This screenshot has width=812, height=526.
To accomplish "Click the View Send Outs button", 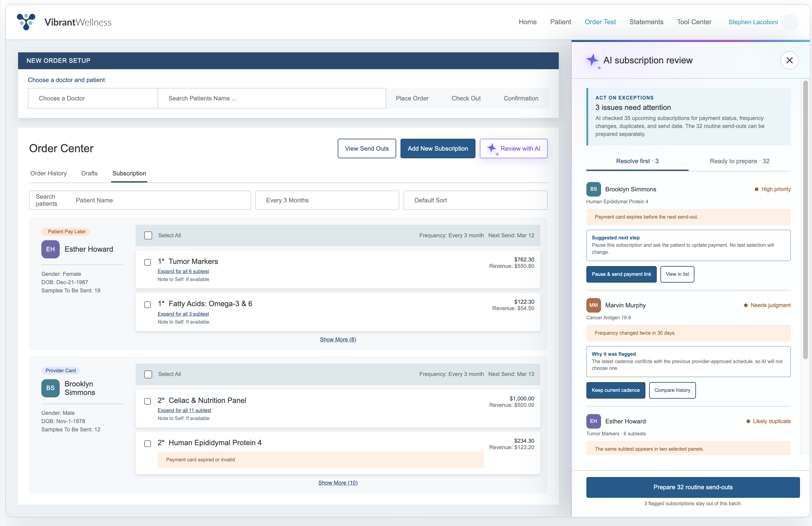I will (367, 148).
